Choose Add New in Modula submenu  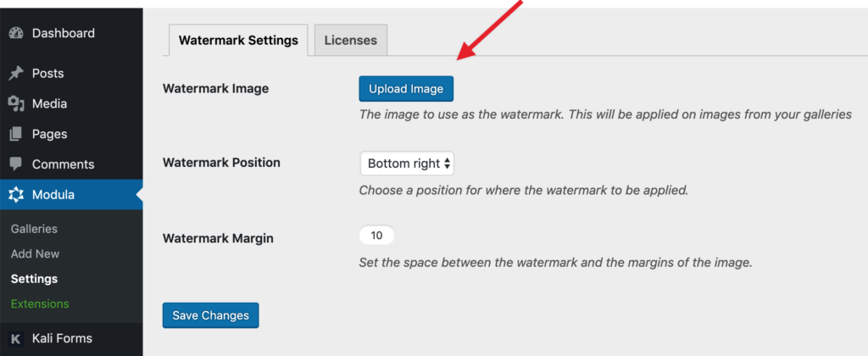(35, 253)
